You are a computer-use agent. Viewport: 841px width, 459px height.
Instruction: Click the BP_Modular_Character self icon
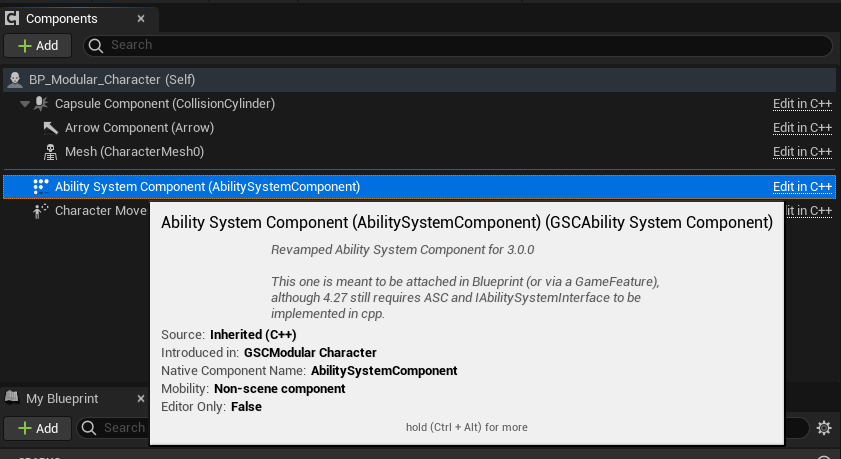tap(15, 80)
